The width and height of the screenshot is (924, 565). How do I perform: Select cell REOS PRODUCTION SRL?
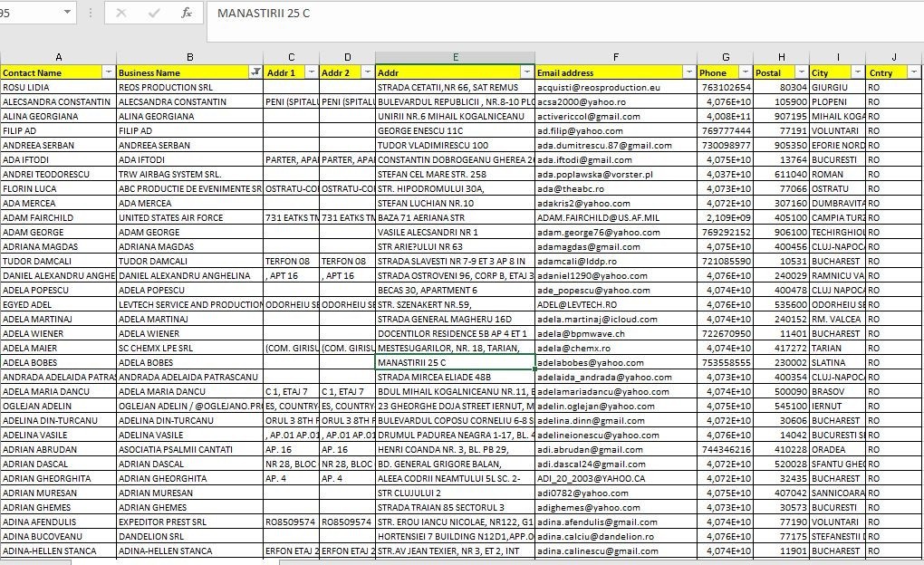point(189,87)
